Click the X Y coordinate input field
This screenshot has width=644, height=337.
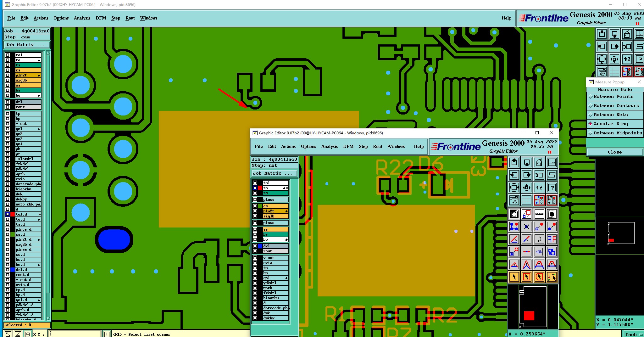click(x=75, y=334)
